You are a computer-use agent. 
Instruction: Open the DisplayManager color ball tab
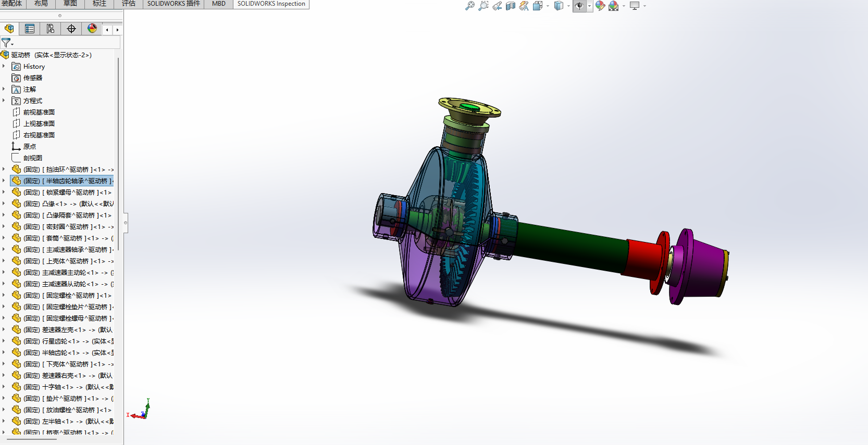(x=92, y=29)
